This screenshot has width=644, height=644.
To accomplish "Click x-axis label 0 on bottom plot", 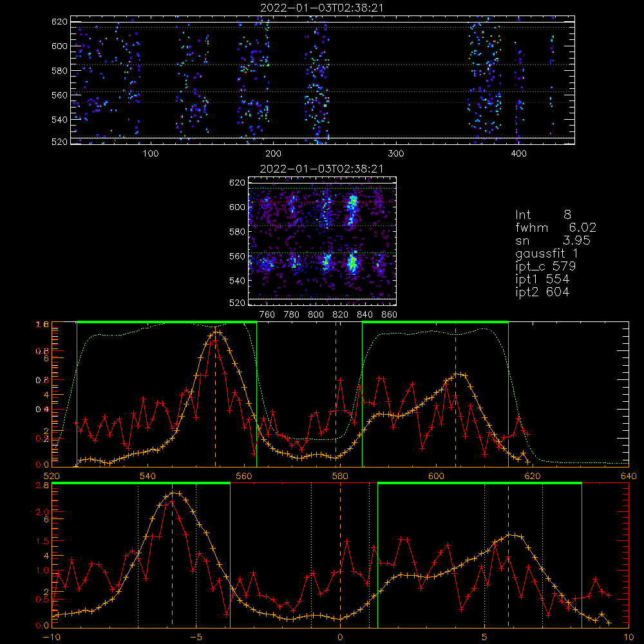I will [340, 637].
